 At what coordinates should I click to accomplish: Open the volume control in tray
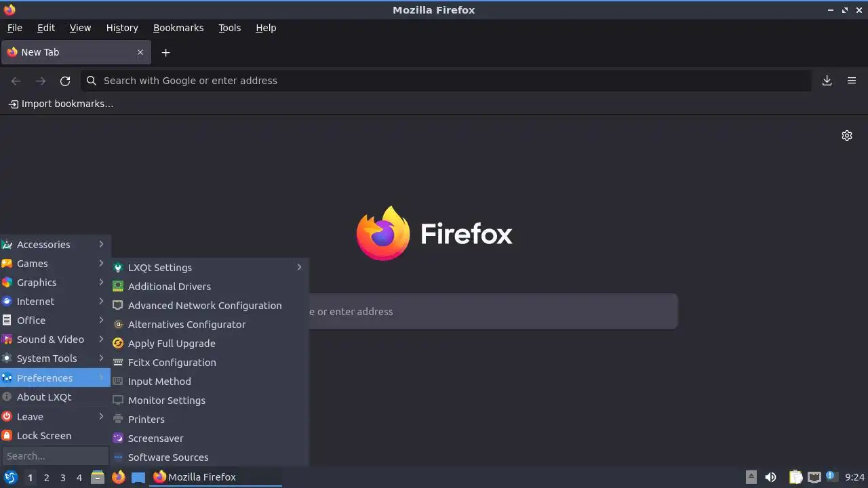tap(770, 477)
